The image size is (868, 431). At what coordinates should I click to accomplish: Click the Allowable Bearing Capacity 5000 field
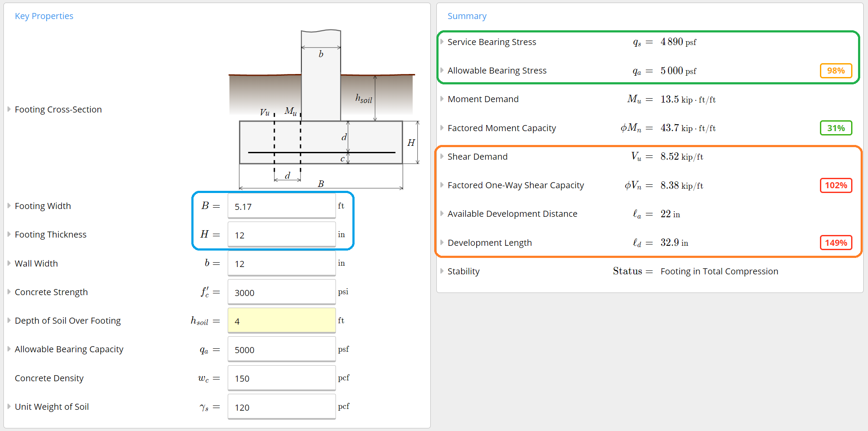pos(282,350)
